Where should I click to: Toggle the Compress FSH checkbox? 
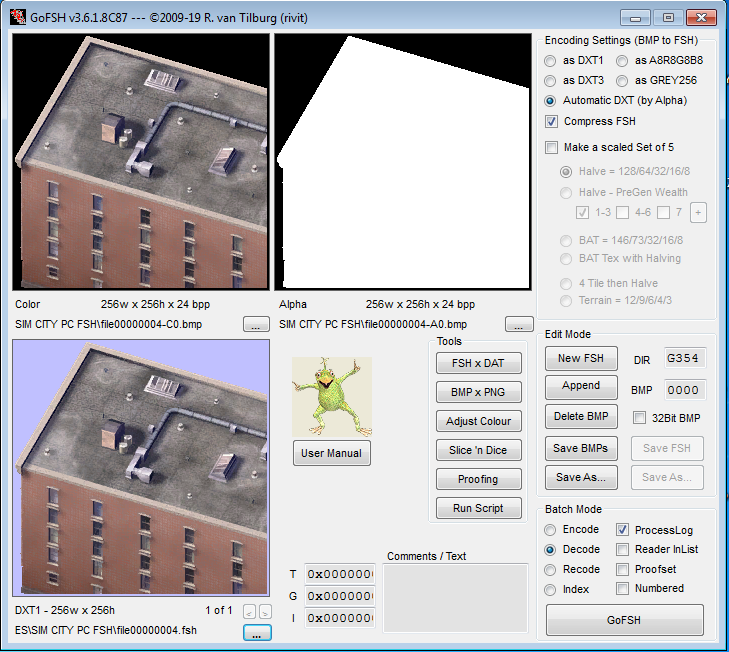point(552,121)
